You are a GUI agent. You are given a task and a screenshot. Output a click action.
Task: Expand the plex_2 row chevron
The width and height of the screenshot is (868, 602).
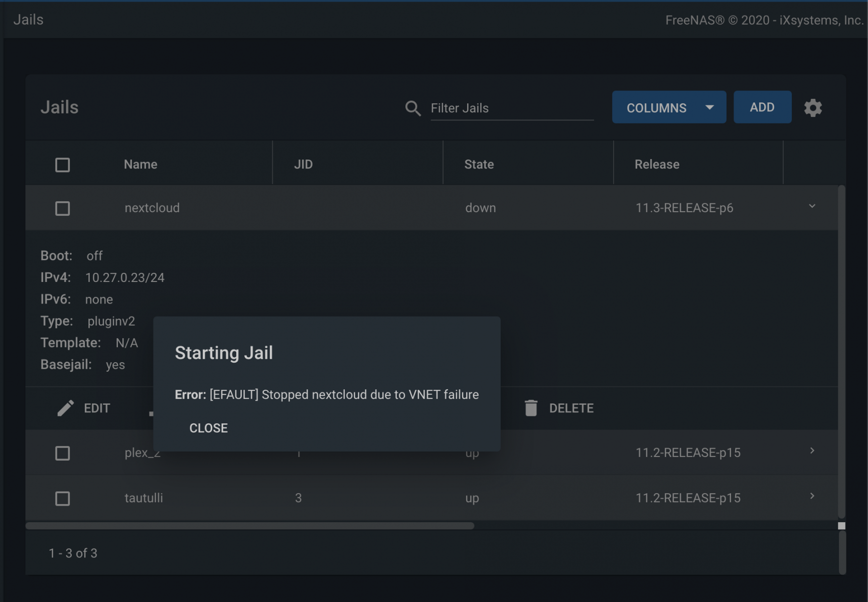(x=812, y=450)
